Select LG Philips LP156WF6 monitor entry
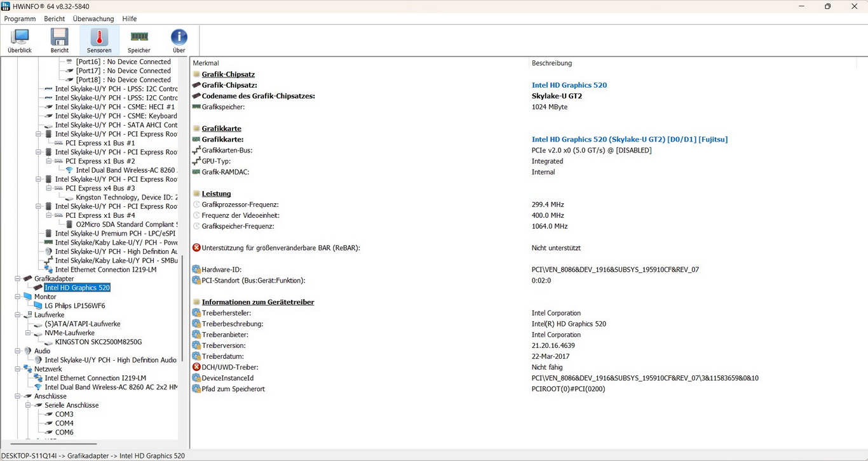The image size is (868, 461). point(74,306)
